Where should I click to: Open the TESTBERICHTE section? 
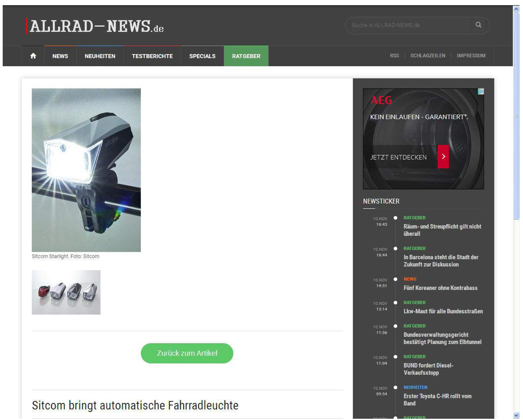point(152,56)
